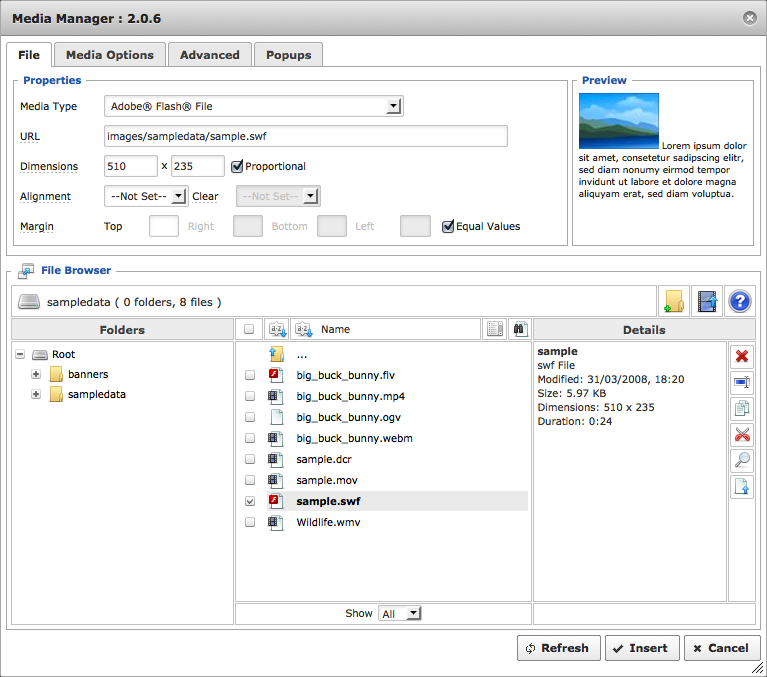
Task: Tick the checkbox beside Wildlife.wmv
Action: click(250, 522)
